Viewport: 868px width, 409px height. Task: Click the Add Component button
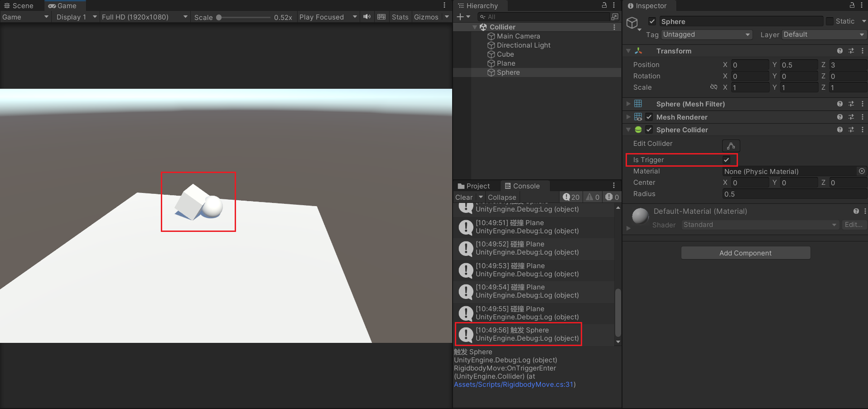click(746, 253)
